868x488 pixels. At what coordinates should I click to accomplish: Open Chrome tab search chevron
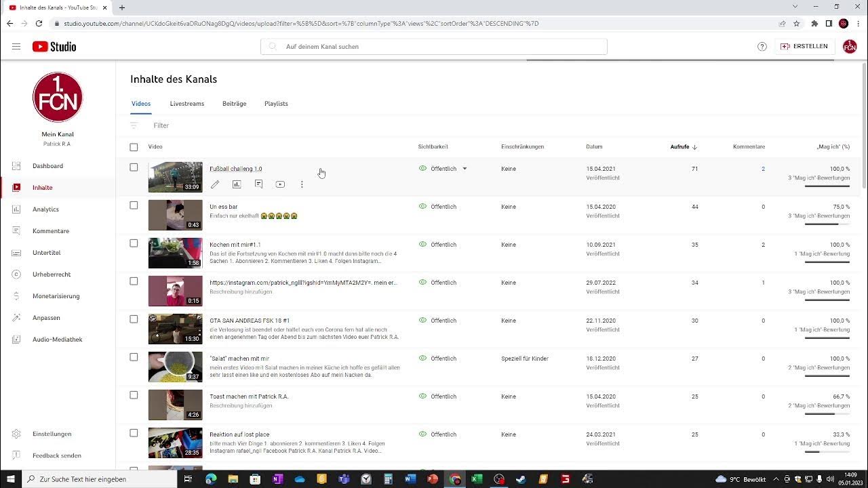point(795,7)
